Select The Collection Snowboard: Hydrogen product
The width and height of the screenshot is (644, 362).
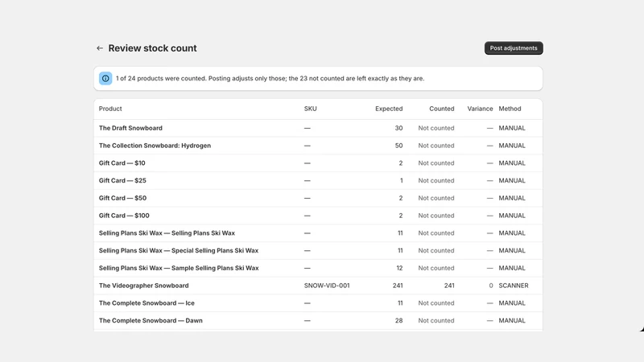155,146
